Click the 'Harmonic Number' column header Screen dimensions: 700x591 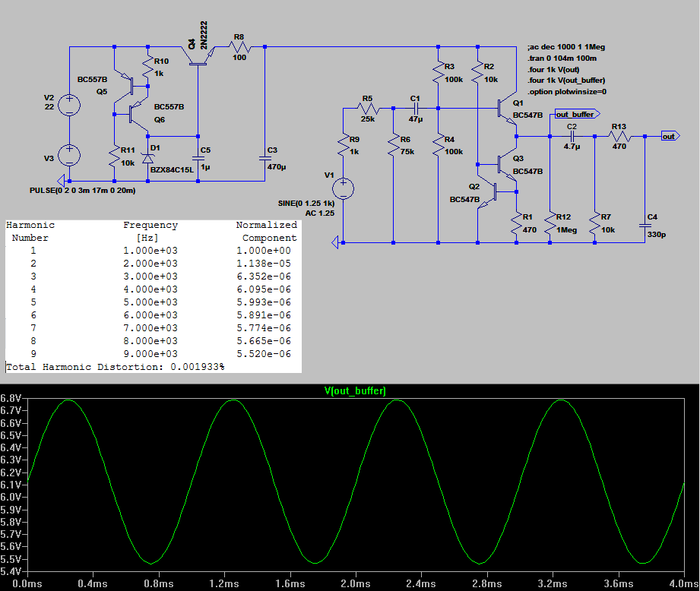[30, 231]
